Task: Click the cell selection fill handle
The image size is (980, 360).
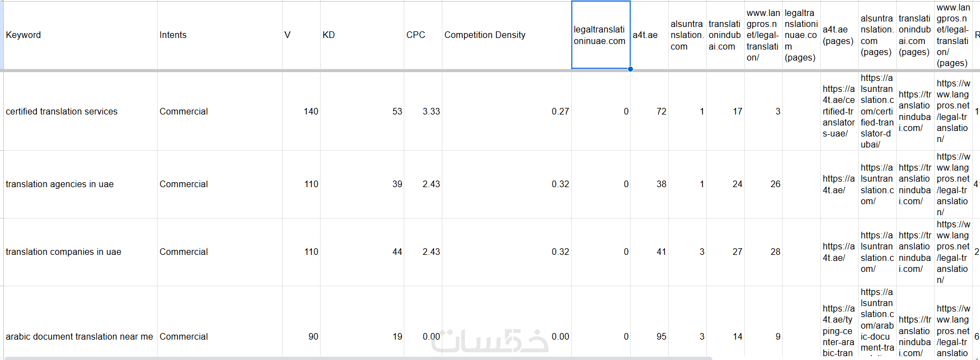Action: (x=630, y=69)
